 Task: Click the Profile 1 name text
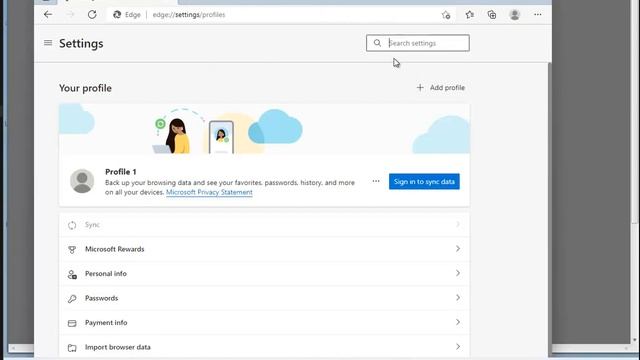click(121, 172)
